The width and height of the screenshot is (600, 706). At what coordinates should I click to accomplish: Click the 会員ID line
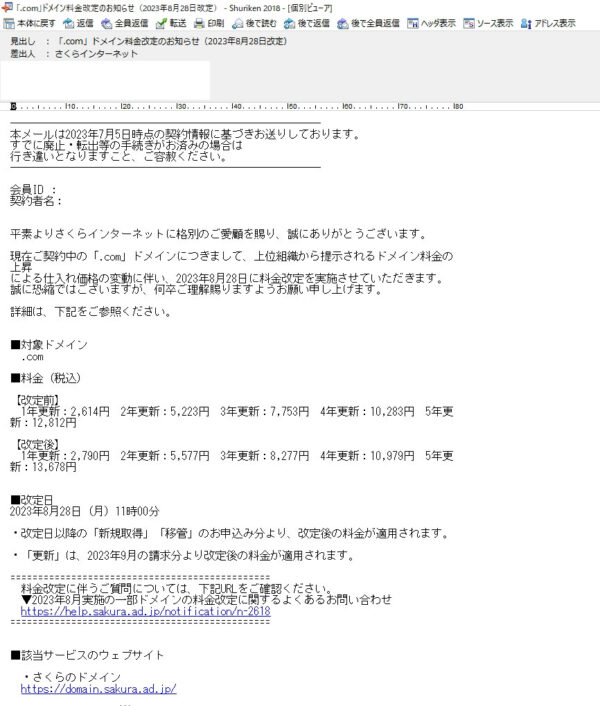[x=32, y=189]
